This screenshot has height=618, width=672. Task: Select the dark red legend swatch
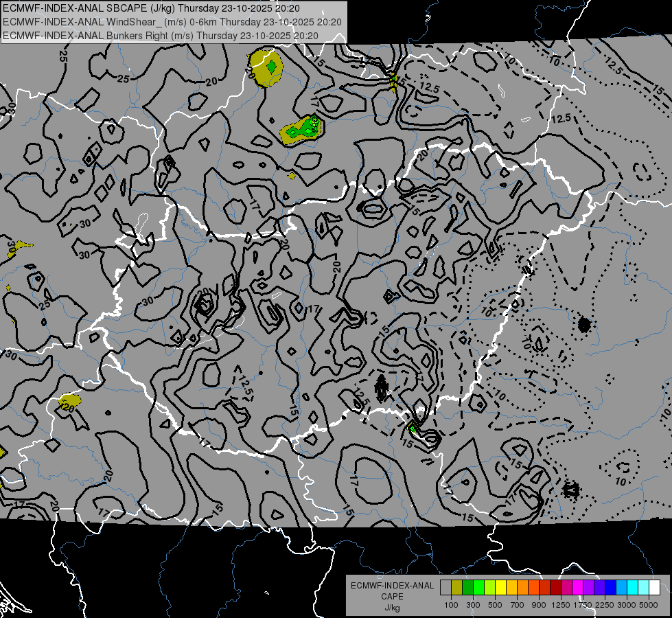tap(555, 587)
